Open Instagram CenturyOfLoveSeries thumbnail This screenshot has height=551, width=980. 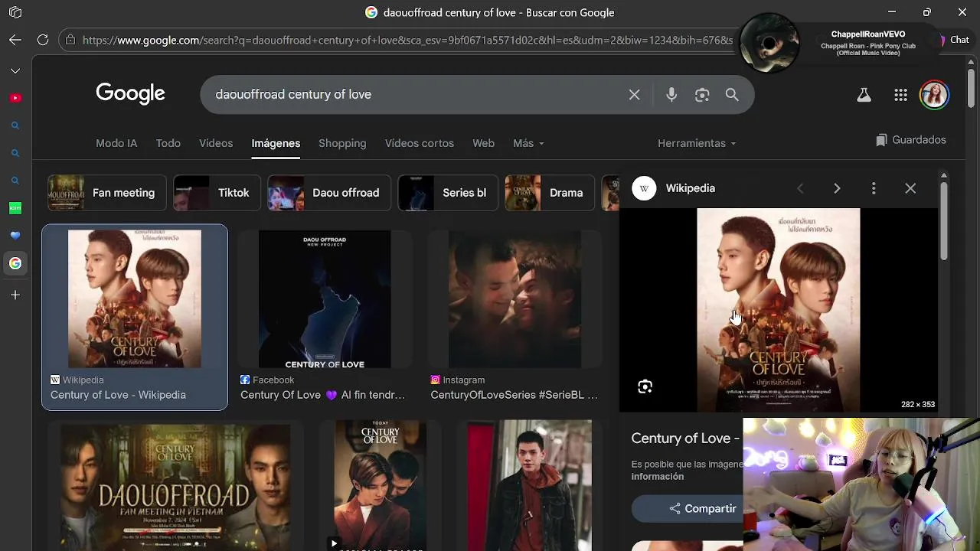[514, 299]
